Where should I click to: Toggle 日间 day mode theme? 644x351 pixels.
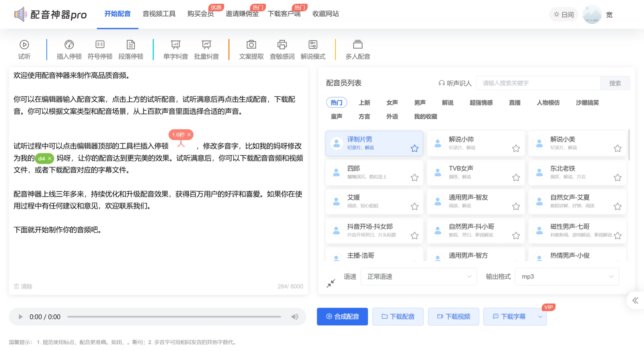563,14
